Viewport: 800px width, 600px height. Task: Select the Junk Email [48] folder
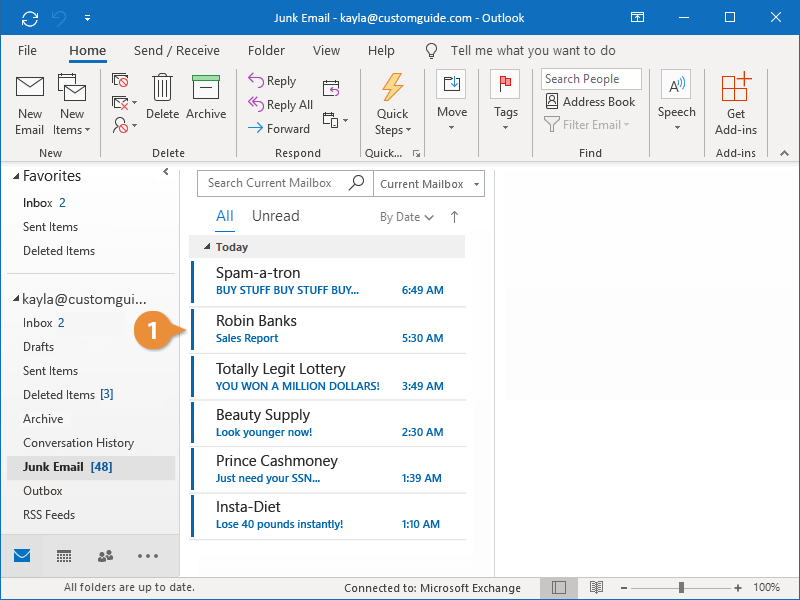pyautogui.click(x=91, y=467)
